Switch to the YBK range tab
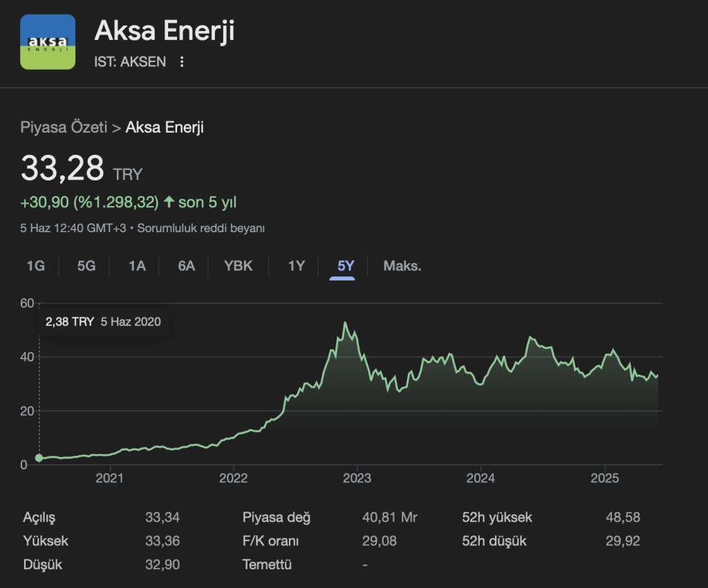Screen dimensions: 708x588 pyautogui.click(x=239, y=266)
